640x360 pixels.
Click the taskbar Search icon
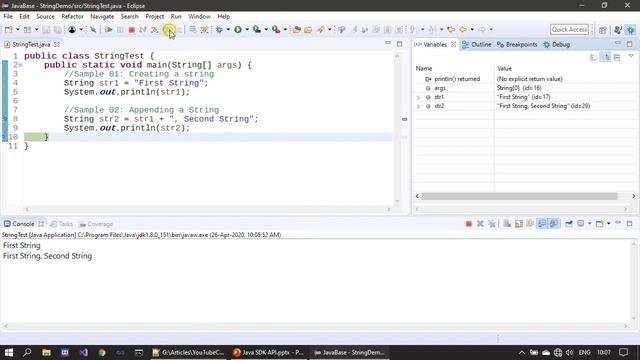click(x=27, y=352)
